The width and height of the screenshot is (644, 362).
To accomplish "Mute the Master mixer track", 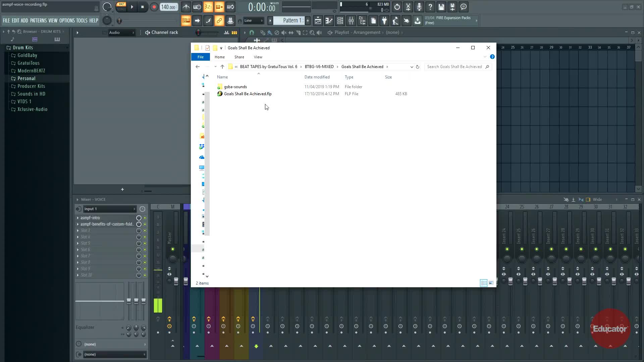I will (x=173, y=249).
